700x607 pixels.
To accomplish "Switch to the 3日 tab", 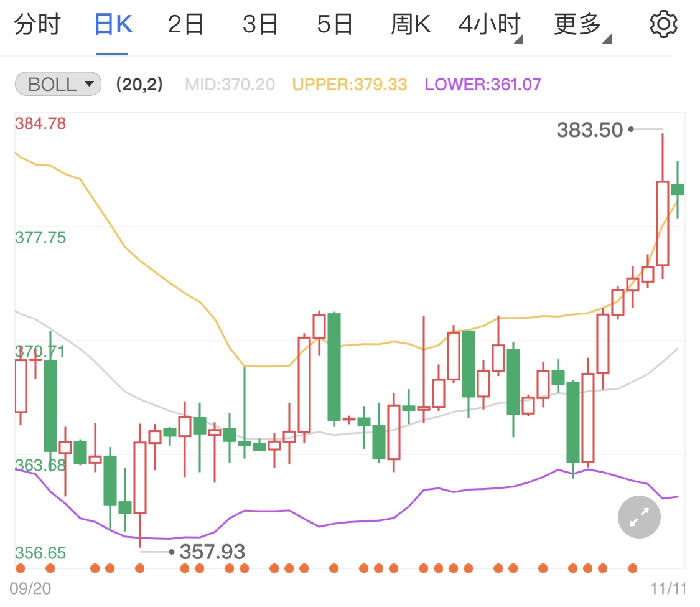I will click(x=260, y=24).
